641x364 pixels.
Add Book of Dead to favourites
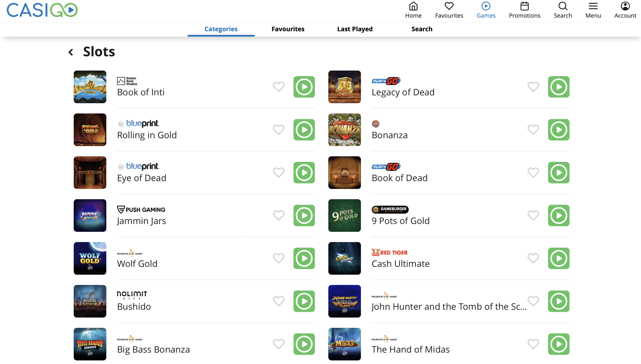click(x=533, y=172)
